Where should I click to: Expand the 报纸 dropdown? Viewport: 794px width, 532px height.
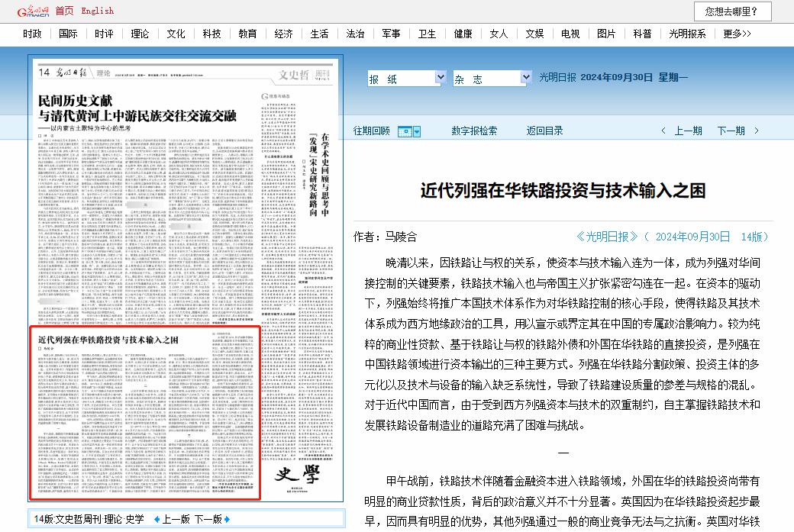pyautogui.click(x=441, y=78)
